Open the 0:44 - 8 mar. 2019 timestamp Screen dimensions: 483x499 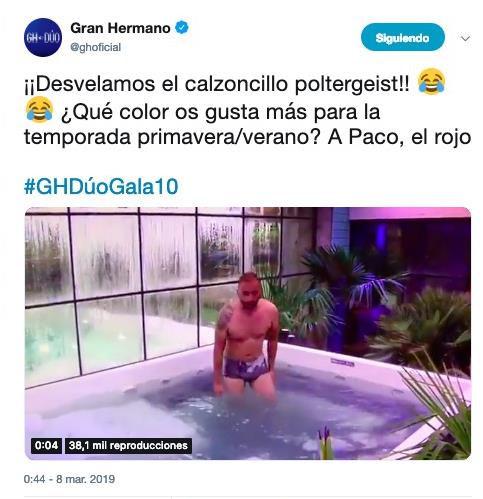tap(69, 479)
